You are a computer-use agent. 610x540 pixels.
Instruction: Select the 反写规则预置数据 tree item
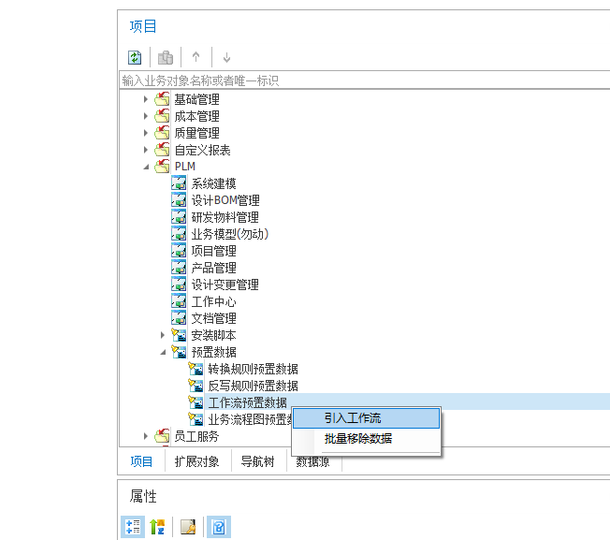point(253,386)
